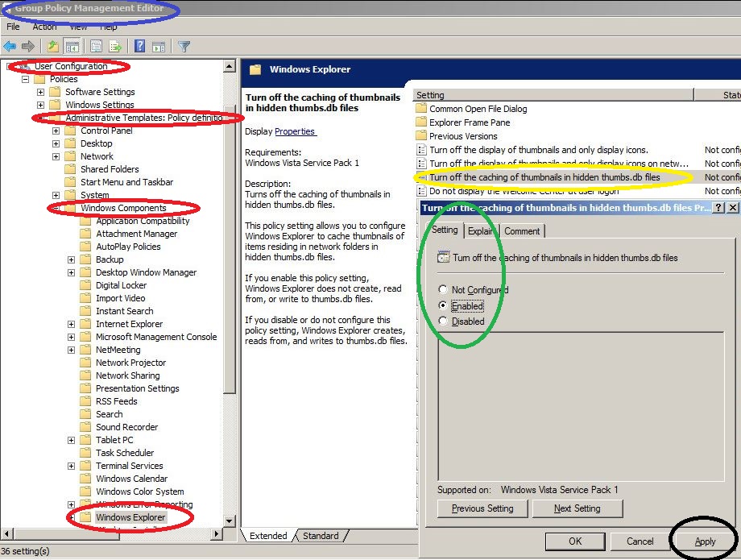This screenshot has width=741, height=560.
Task: Expand the Microsoft Management Console node
Action: [71, 337]
